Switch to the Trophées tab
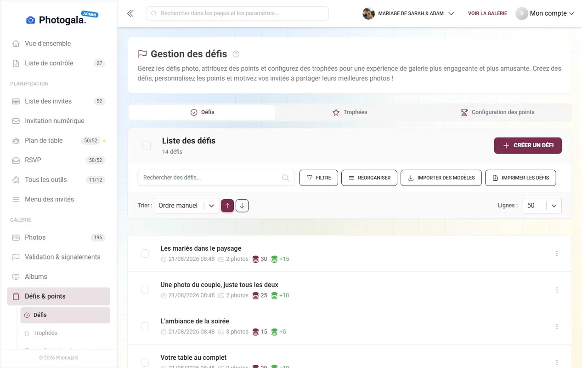The image size is (588, 368). coord(350,112)
